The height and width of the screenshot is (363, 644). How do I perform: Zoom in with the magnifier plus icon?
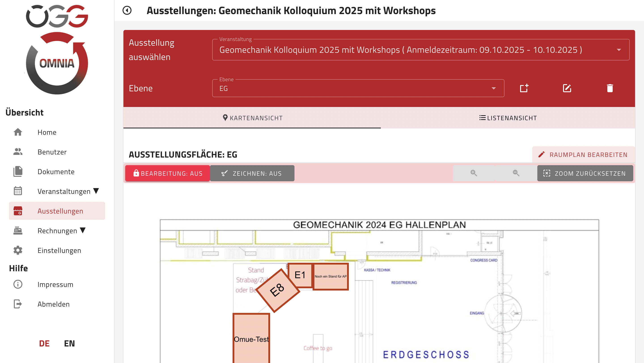[x=474, y=173]
